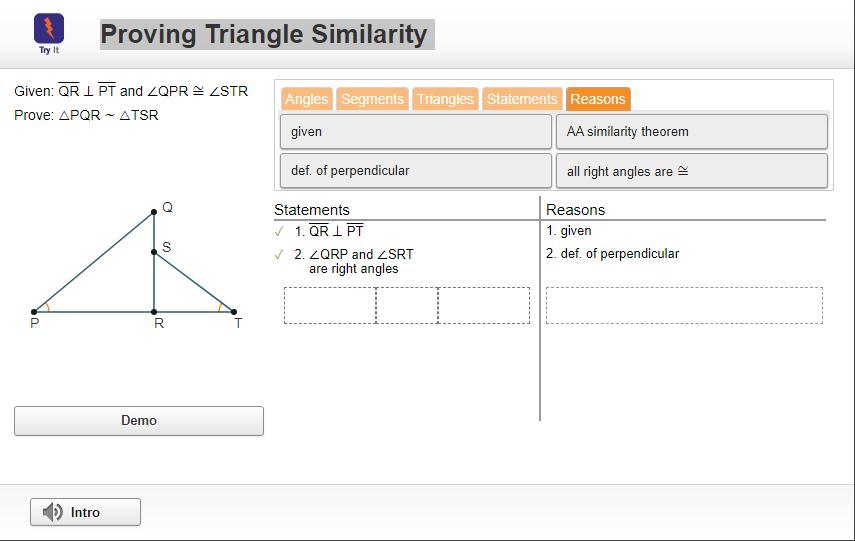Image resolution: width=855 pixels, height=541 pixels.
Task: Click the empty reason box for step 3
Action: pyautogui.click(x=684, y=306)
